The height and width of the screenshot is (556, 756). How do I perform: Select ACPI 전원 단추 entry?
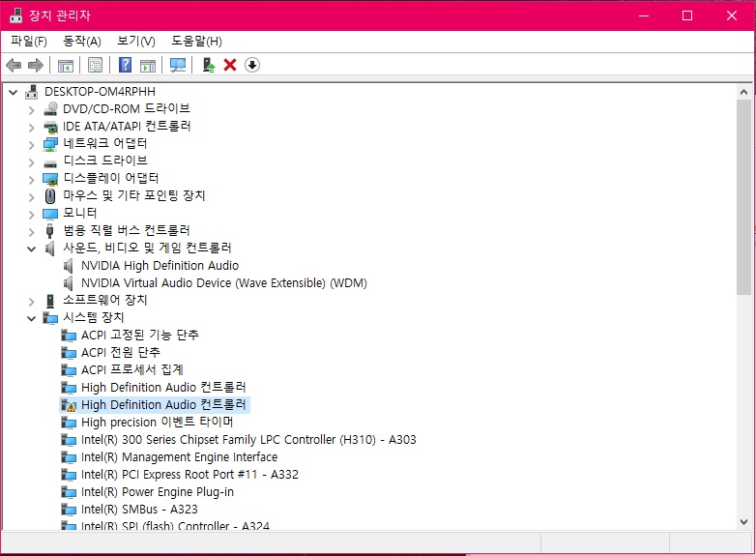click(121, 353)
